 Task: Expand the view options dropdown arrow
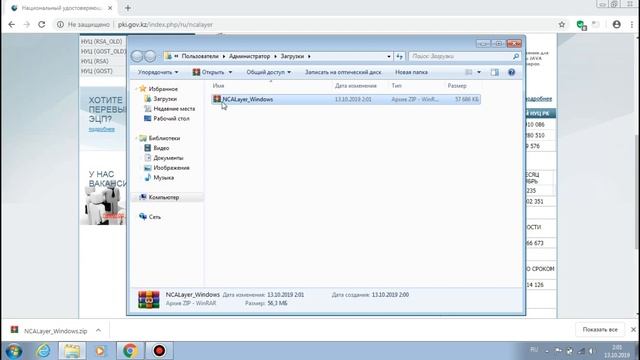click(479, 72)
